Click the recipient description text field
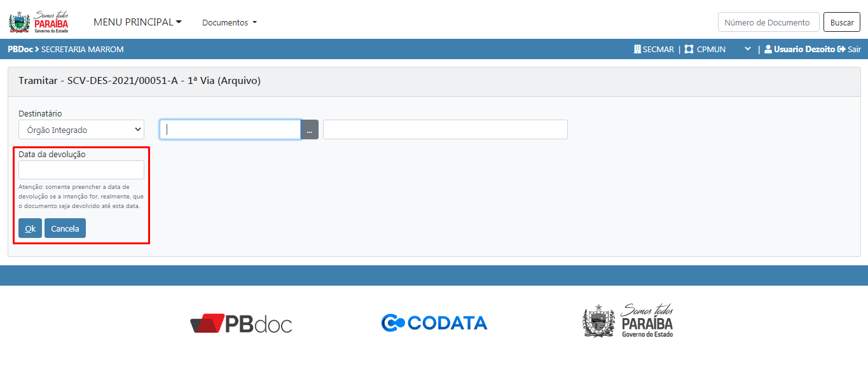 click(445, 130)
